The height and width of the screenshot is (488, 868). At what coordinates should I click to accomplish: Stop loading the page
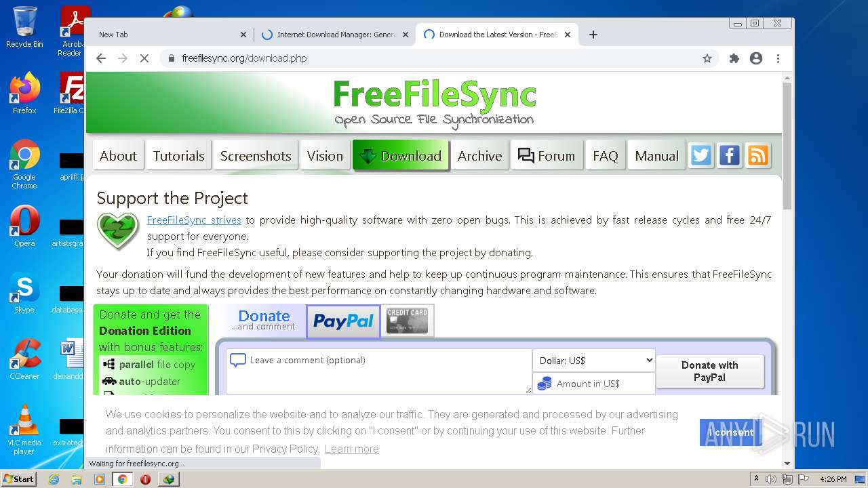144,58
